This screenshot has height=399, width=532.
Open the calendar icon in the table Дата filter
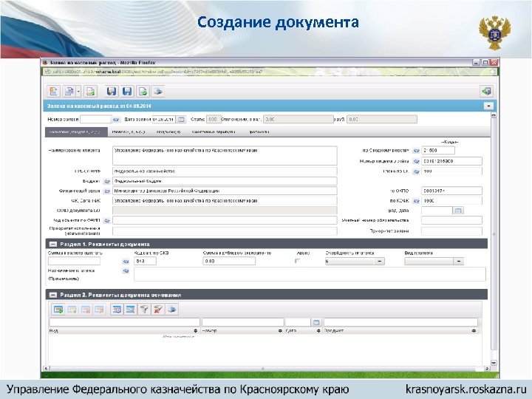click(x=316, y=322)
